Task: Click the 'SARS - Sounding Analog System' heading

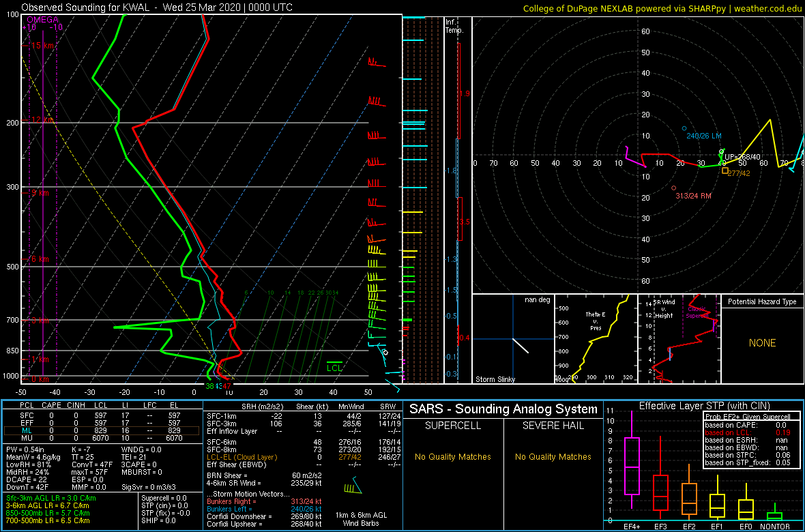Action: [x=503, y=409]
